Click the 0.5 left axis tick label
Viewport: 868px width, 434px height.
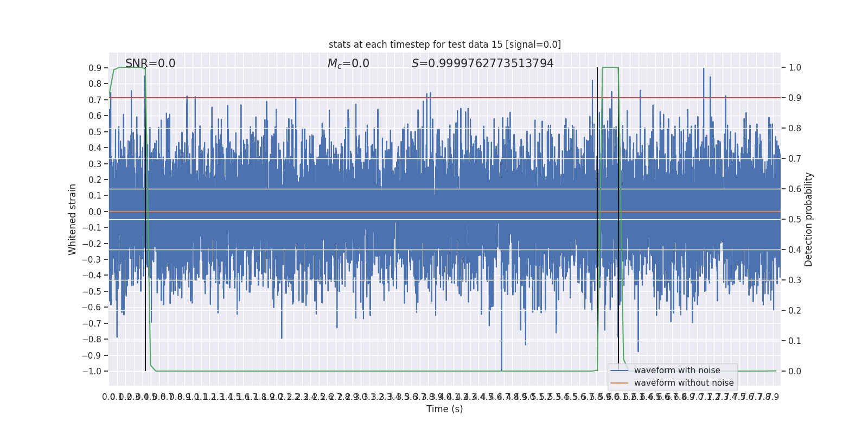(95, 132)
